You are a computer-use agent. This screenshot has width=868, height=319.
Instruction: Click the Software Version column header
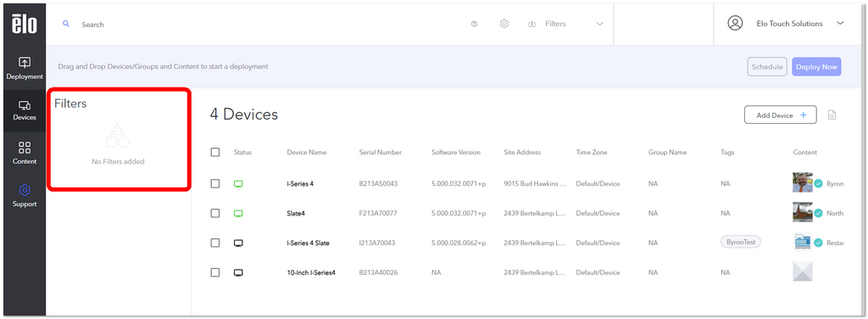(456, 153)
